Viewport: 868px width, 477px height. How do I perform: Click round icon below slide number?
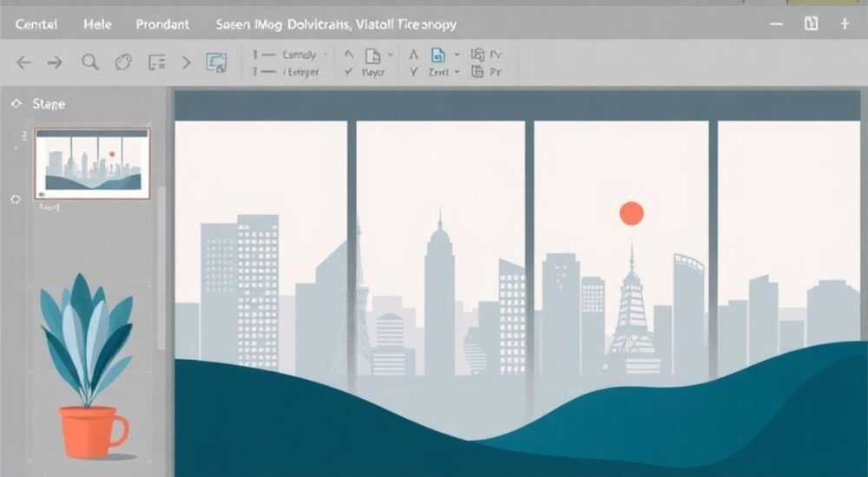tap(16, 199)
